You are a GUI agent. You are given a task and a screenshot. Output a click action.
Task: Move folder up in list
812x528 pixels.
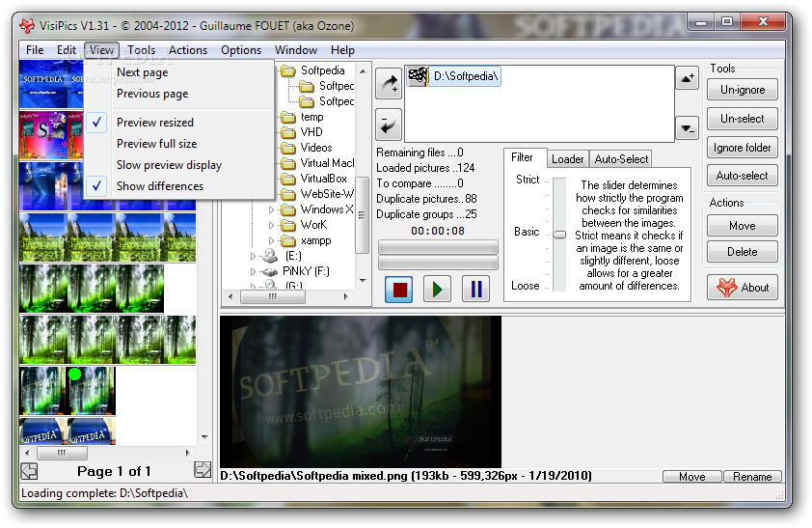(x=688, y=78)
